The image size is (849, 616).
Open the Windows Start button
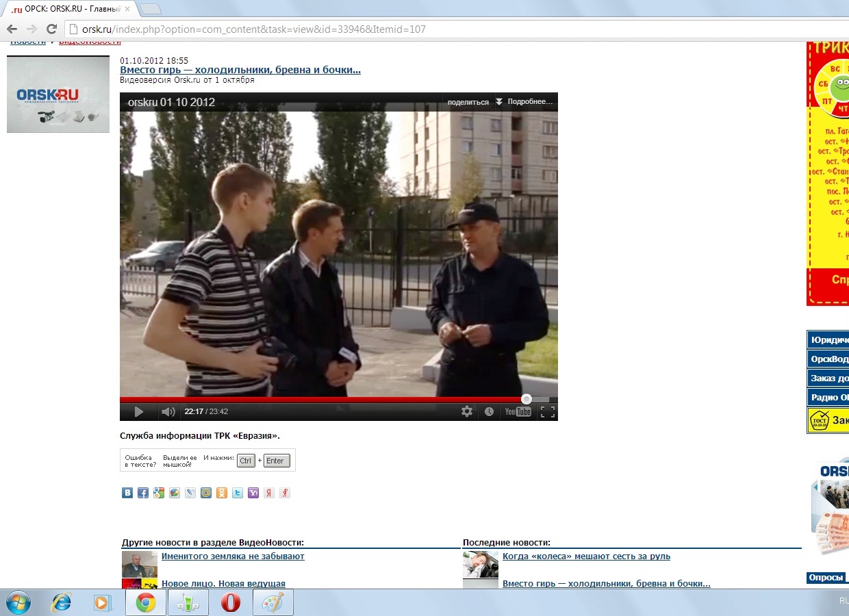(x=17, y=603)
